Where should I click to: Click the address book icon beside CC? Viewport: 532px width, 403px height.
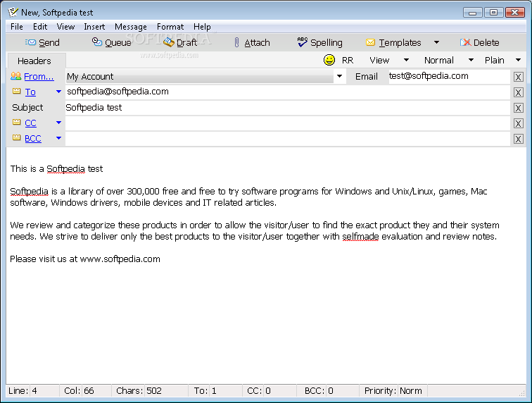tap(16, 122)
